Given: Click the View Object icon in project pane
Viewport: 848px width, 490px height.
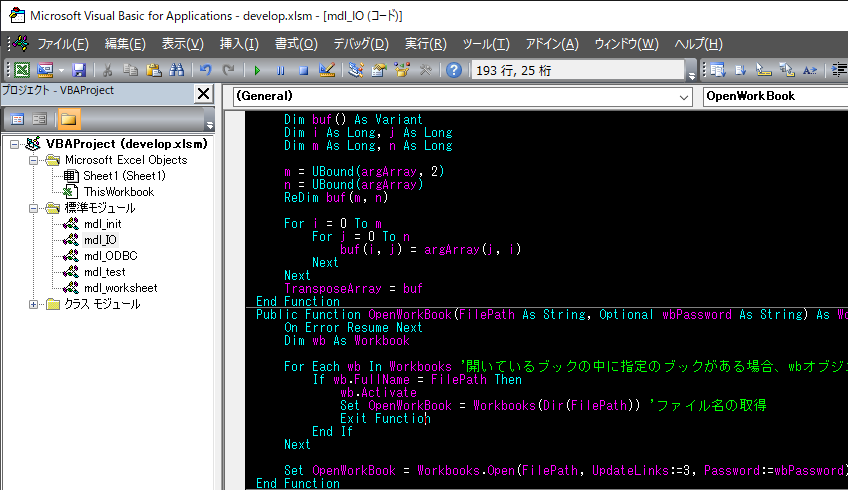Looking at the screenshot, I should [x=39, y=119].
